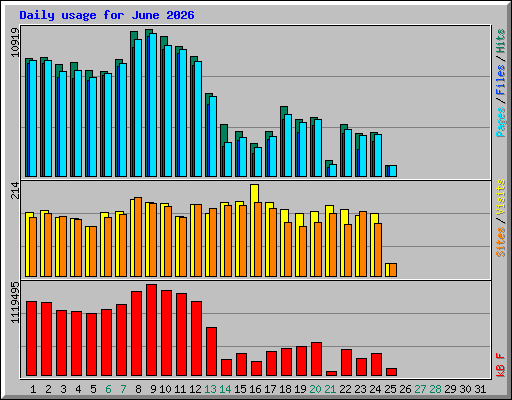This screenshot has height=400, width=512.
Task: Click the 214 visits axis value
Action: tap(15, 190)
